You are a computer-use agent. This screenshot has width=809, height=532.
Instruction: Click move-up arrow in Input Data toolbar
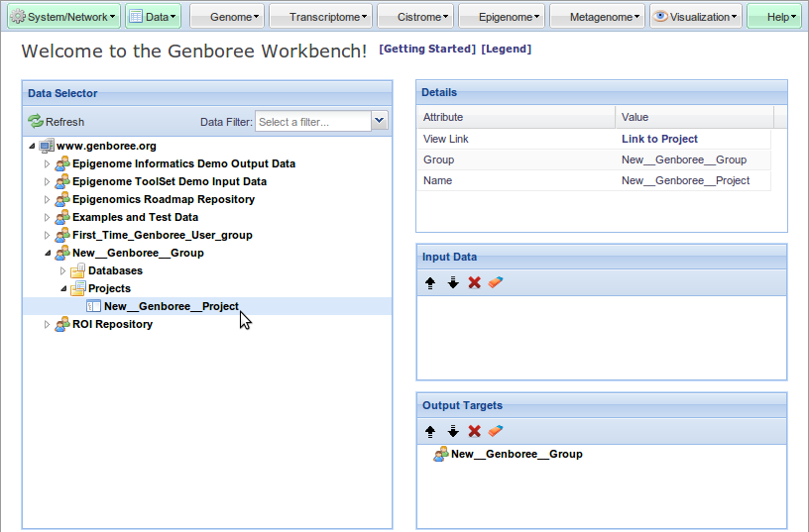[430, 283]
